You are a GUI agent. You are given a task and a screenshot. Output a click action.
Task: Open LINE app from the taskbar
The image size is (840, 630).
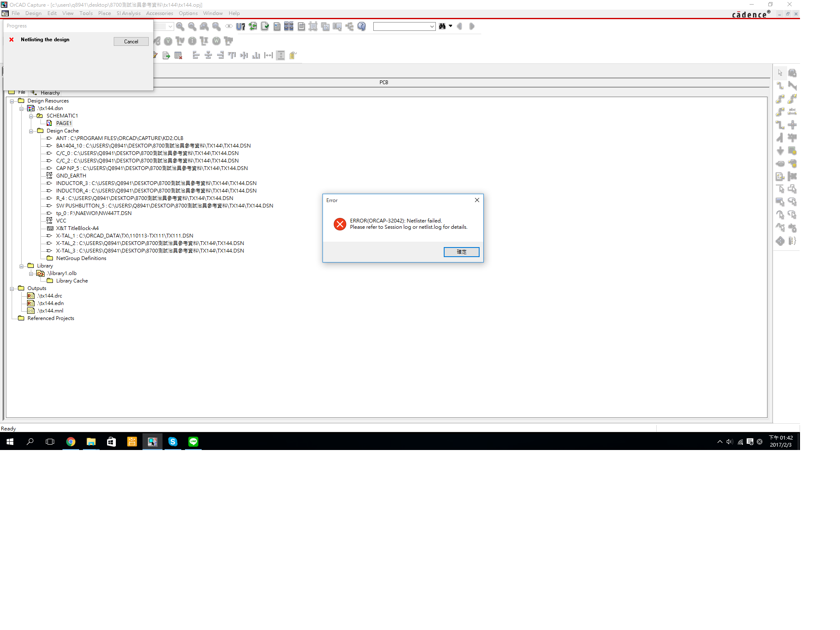click(x=193, y=442)
